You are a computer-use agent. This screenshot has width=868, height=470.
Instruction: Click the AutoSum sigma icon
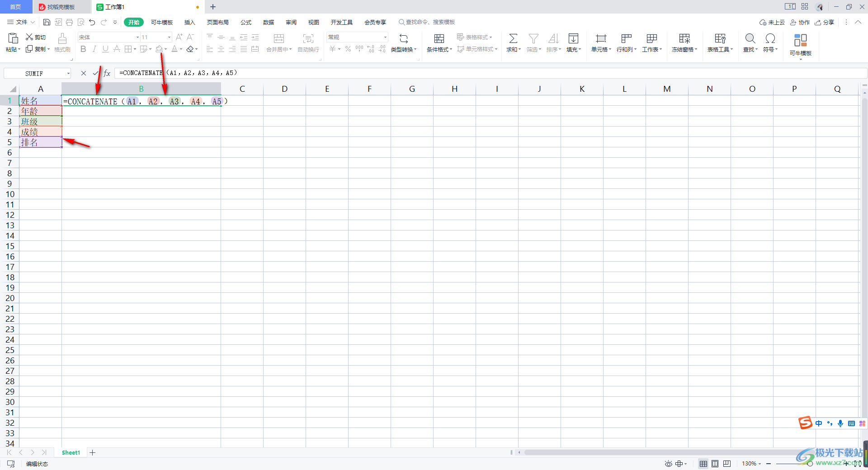[513, 38]
